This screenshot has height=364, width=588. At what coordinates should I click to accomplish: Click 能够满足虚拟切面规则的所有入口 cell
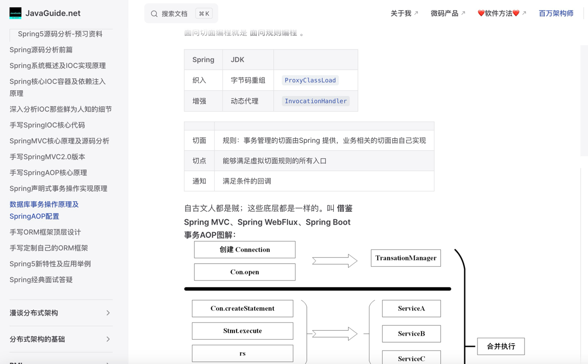click(324, 161)
